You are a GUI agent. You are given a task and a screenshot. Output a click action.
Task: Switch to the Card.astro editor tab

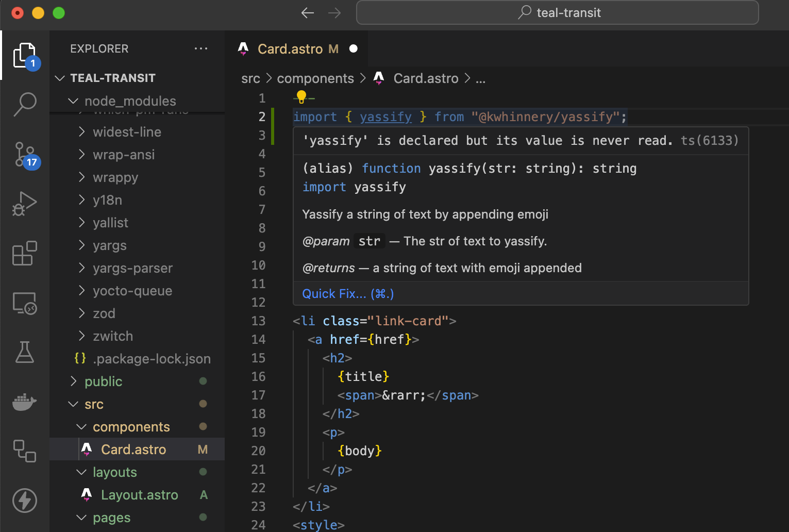[x=298, y=48]
